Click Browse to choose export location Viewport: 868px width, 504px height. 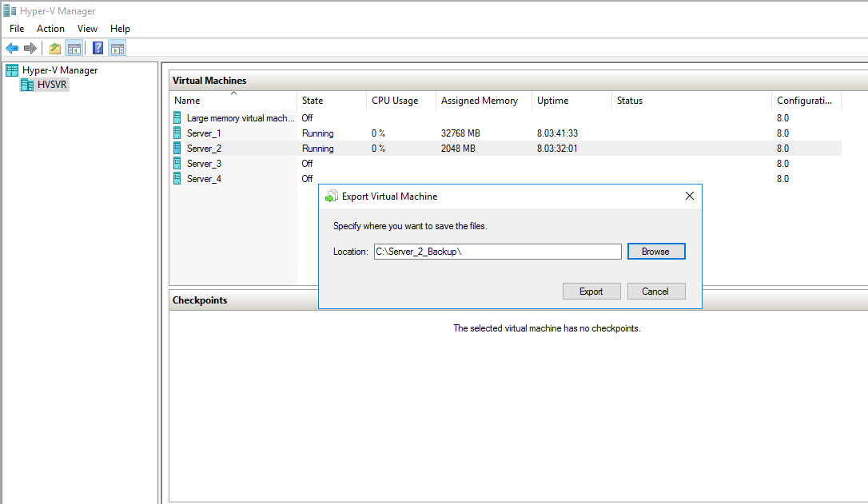coord(656,252)
